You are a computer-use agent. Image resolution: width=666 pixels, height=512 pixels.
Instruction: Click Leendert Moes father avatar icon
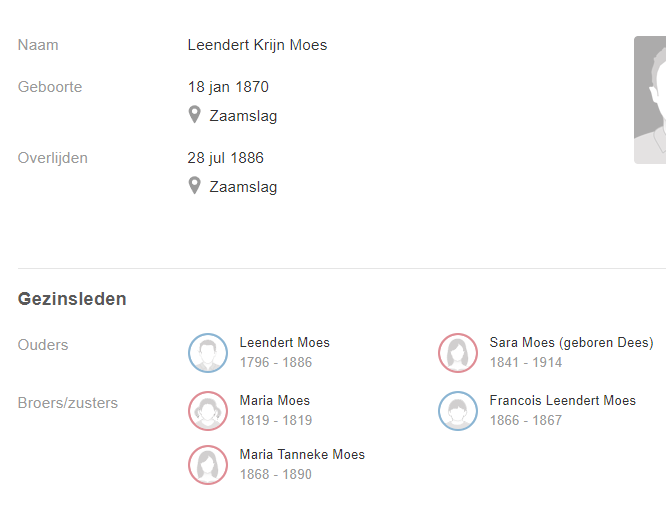point(208,353)
